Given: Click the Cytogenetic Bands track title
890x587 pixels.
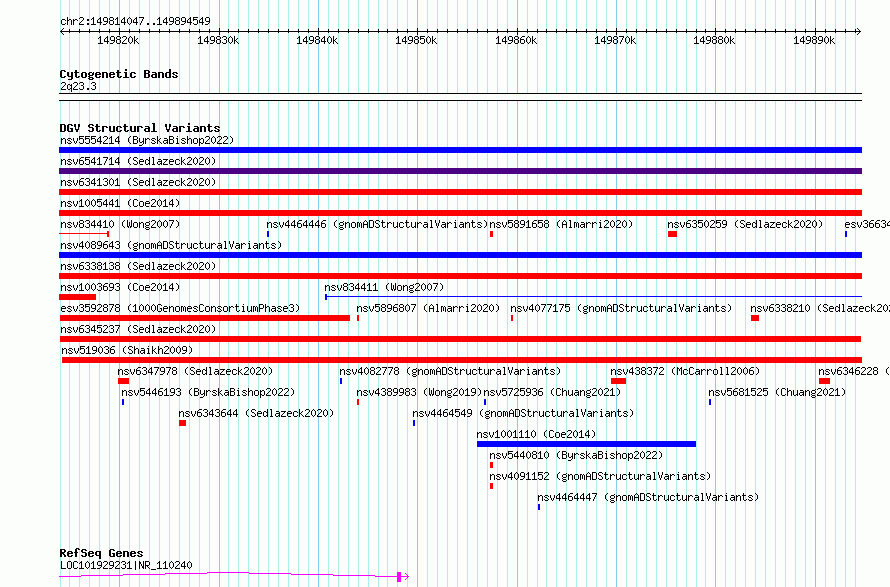Looking at the screenshot, I should 119,74.
